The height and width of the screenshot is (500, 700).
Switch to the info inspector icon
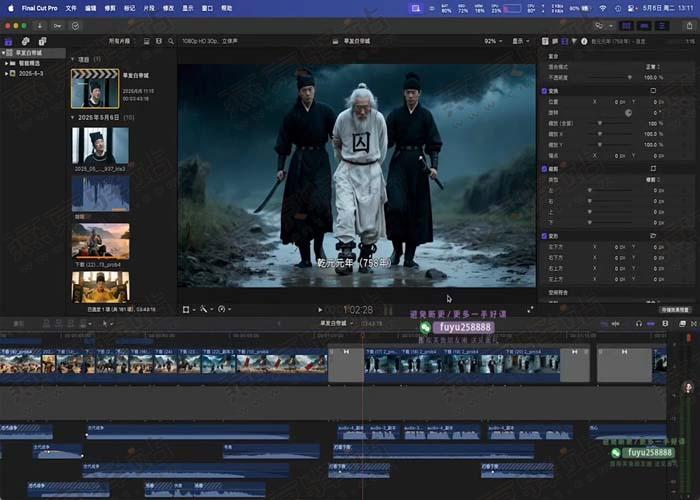[x=584, y=41]
